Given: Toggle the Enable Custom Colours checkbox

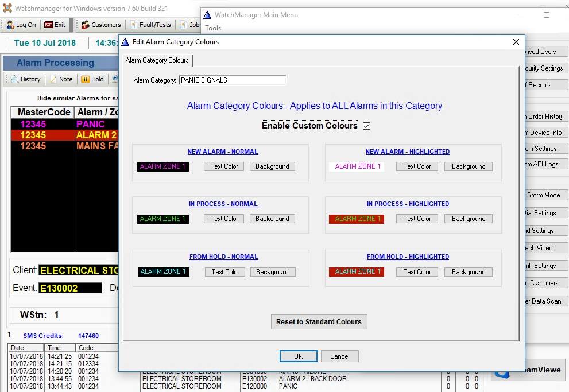Looking at the screenshot, I should tap(366, 126).
